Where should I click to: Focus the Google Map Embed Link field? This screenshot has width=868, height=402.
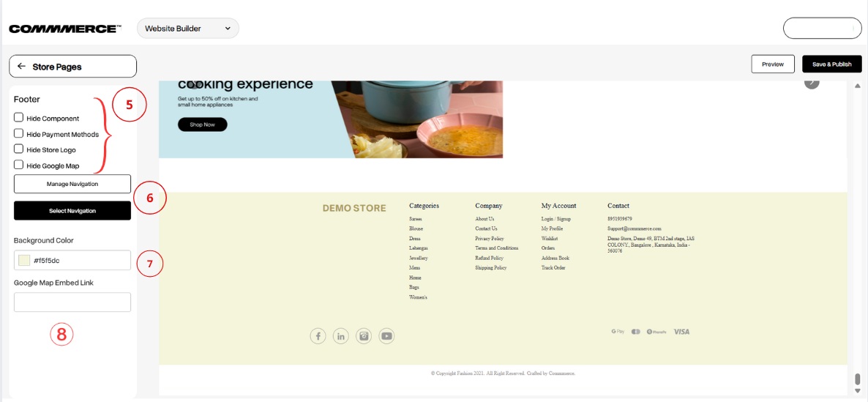(72, 302)
